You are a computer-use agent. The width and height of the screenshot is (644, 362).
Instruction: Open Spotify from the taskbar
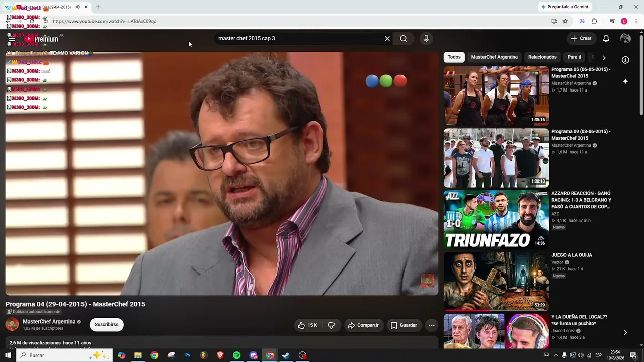pos(237,355)
